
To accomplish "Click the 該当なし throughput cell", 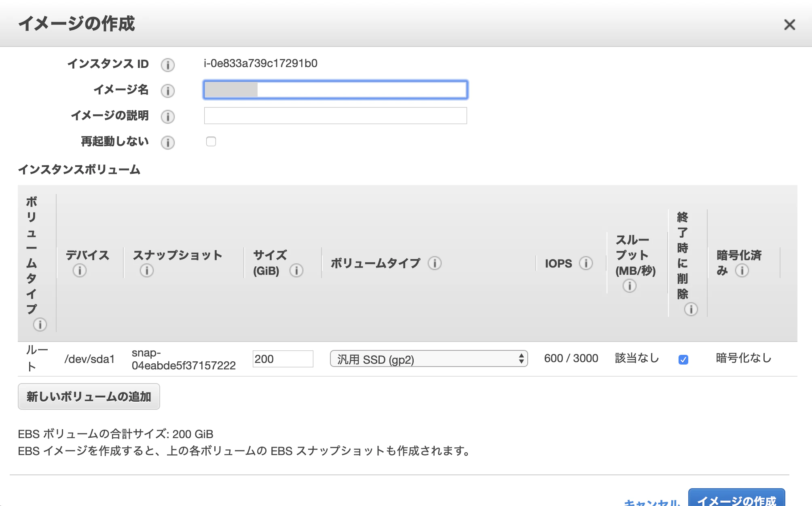I will pyautogui.click(x=637, y=358).
